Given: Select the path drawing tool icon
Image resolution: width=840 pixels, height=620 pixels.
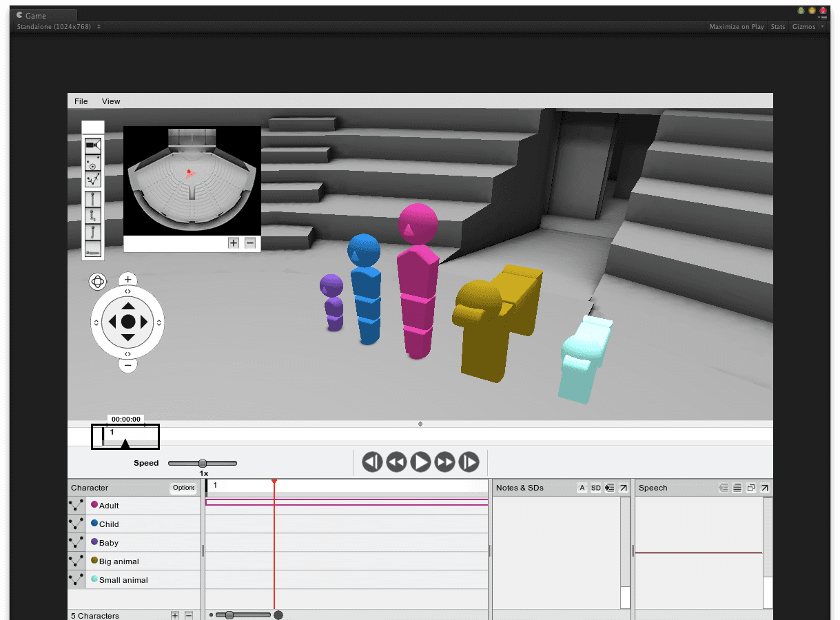Looking at the screenshot, I should [93, 180].
